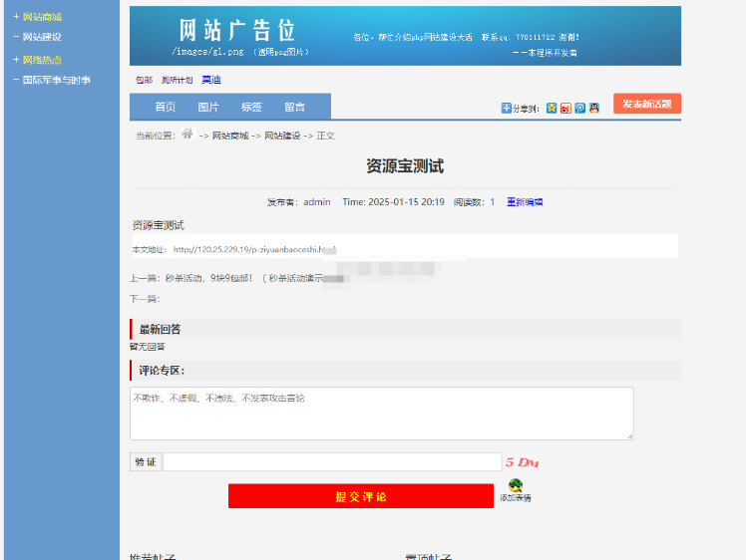The image size is (746, 560).
Task: Click the 添加表情 label
Action: (516, 498)
